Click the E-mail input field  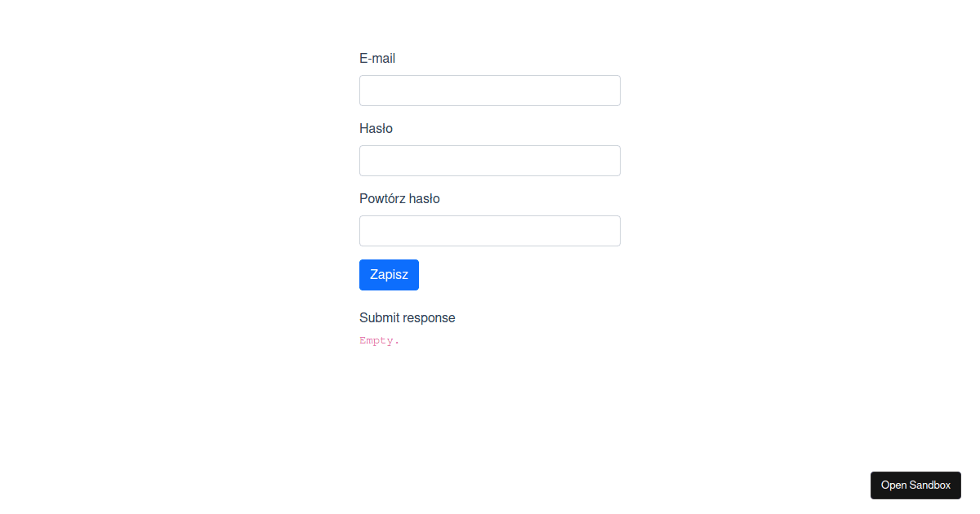tap(490, 91)
